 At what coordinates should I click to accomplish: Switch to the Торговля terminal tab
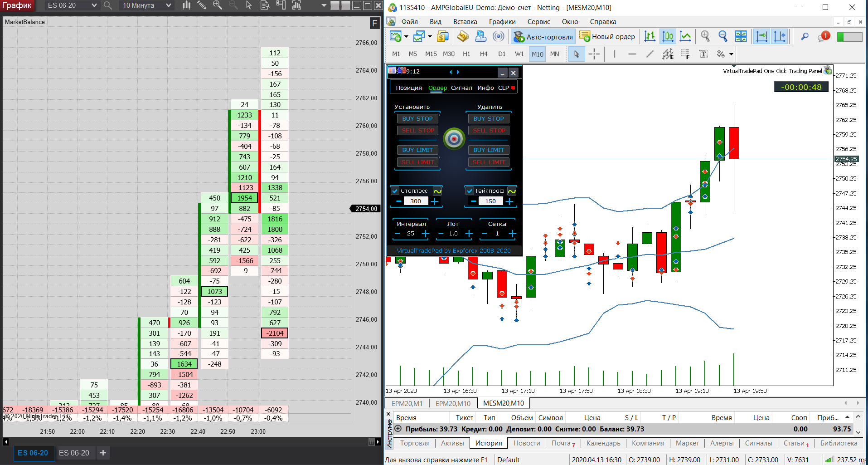(x=415, y=443)
